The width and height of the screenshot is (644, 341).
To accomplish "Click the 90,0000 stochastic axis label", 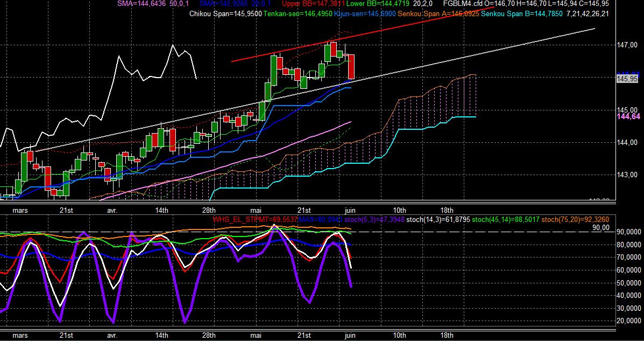I will 628,232.
